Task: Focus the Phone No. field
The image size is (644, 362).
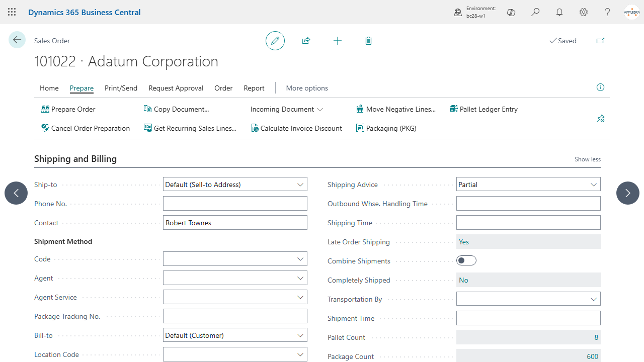Action: 235,204
